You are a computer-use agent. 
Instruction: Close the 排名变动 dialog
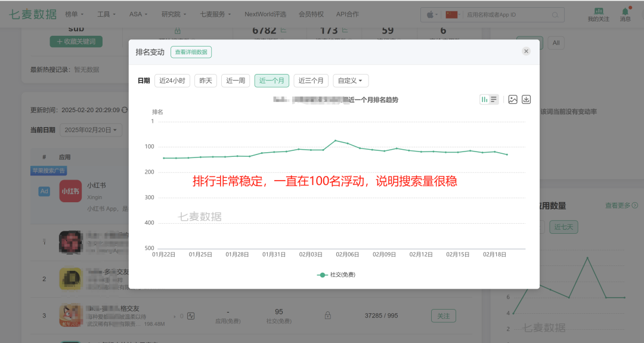(x=526, y=52)
